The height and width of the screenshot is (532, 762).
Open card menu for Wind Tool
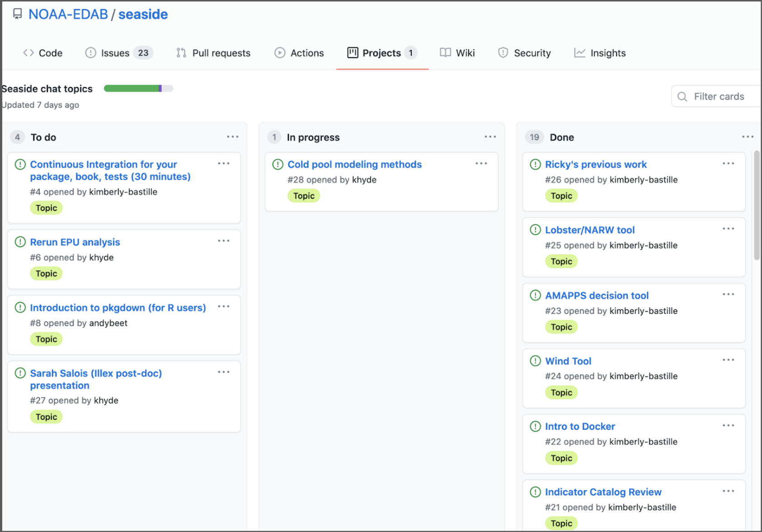729,359
